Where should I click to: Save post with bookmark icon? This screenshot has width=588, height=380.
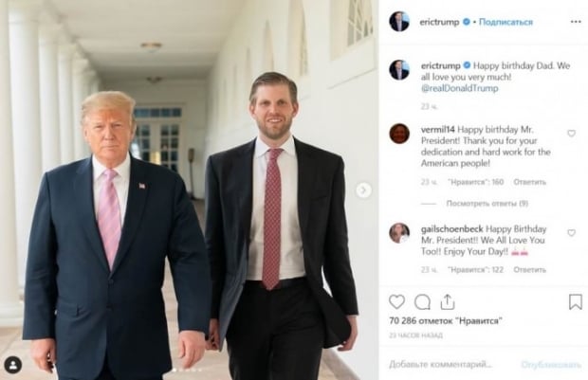(x=576, y=301)
